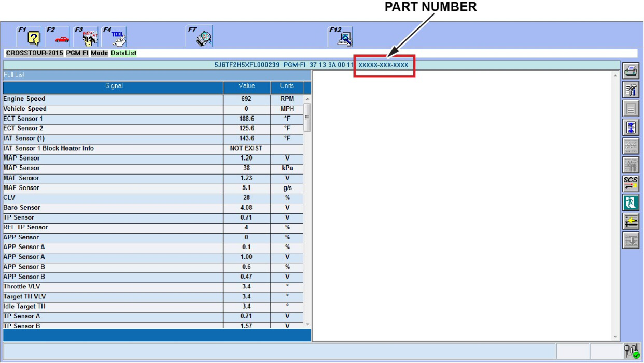The image size is (644, 363).
Task: Click the data list scrollbar down arrow
Action: pos(307,324)
